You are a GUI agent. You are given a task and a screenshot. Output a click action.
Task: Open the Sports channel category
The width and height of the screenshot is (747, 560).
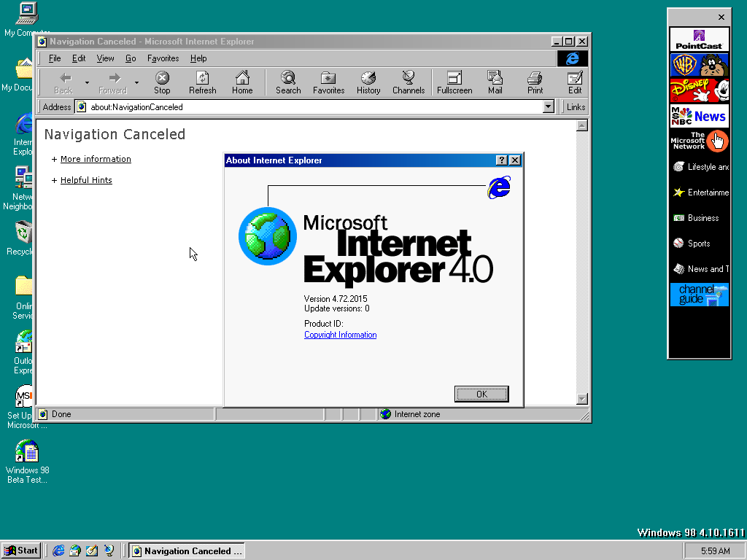(699, 244)
